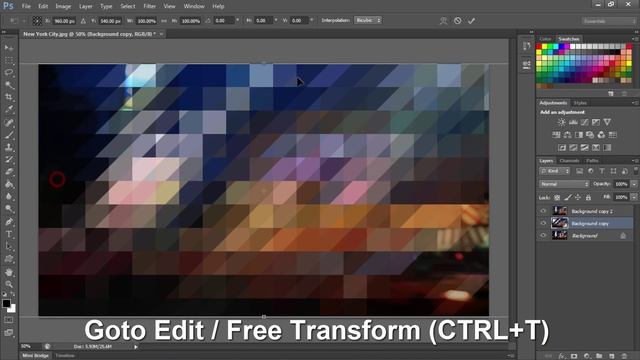Select the Eyedropper tool
The image size is (640, 360).
(9, 109)
